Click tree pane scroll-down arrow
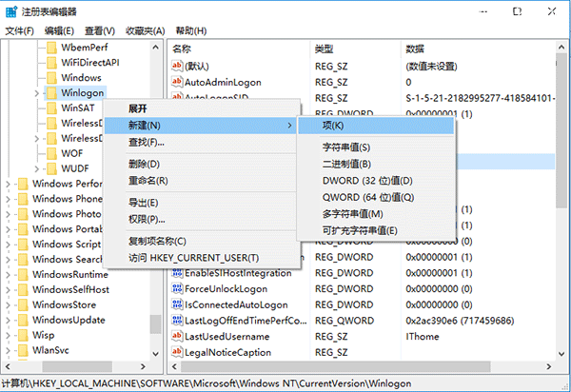The height and width of the screenshot is (392, 571). click(x=155, y=353)
